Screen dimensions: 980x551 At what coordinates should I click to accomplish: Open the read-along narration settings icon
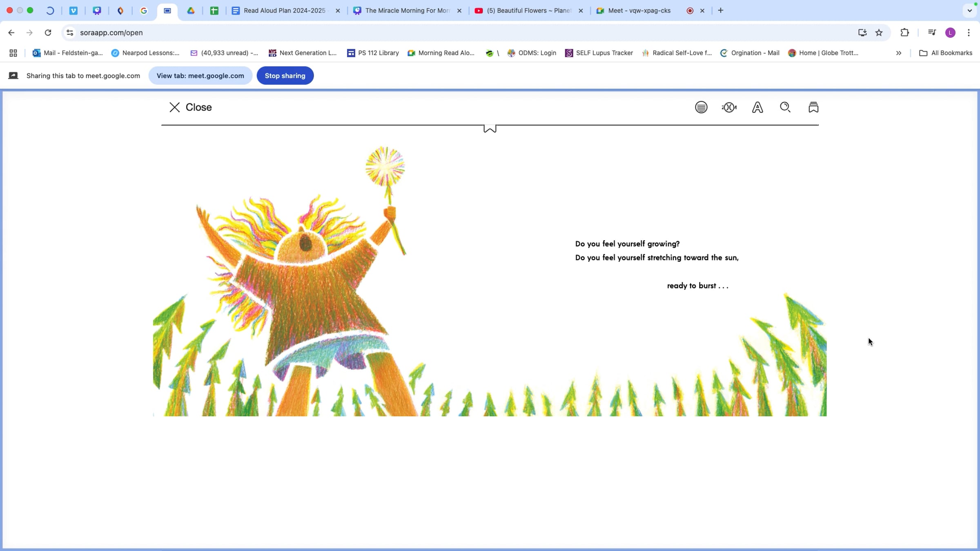point(729,107)
